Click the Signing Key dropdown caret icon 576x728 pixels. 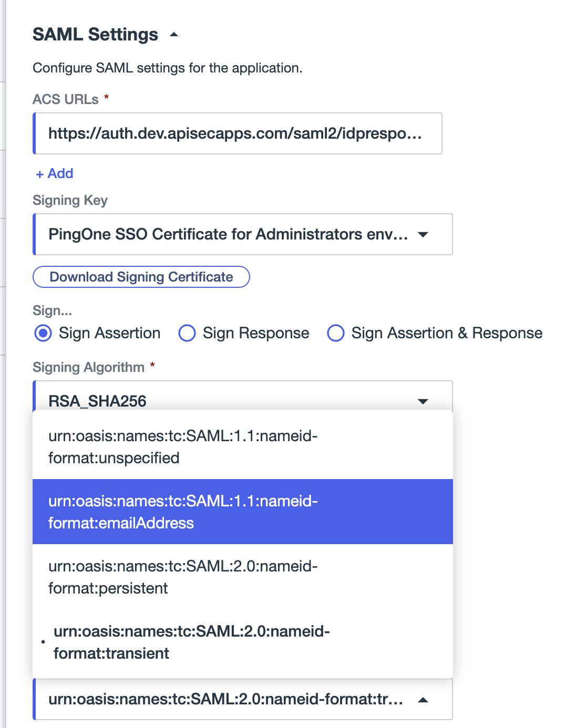[x=423, y=235]
